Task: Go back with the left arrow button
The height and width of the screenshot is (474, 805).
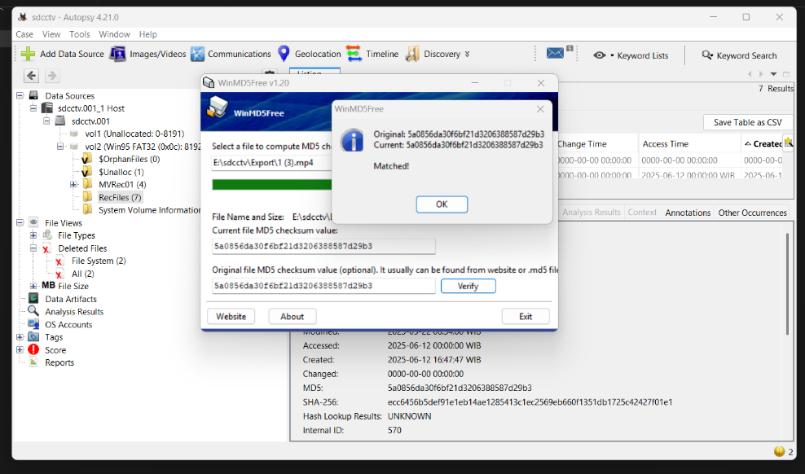Action: pos(31,76)
